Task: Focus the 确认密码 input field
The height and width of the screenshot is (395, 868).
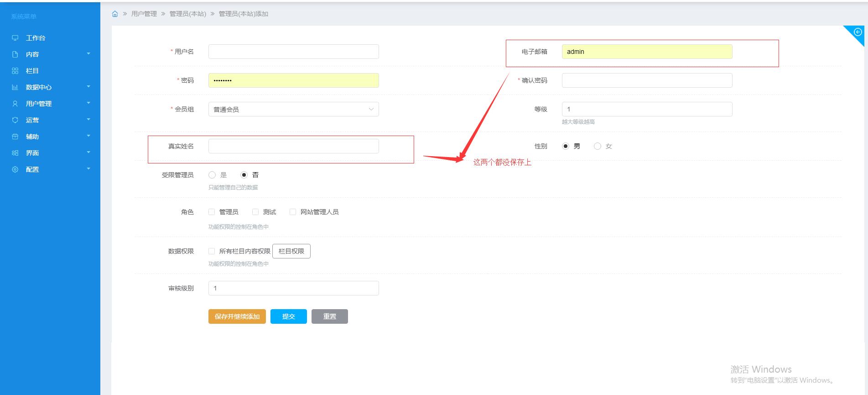Action: point(647,80)
